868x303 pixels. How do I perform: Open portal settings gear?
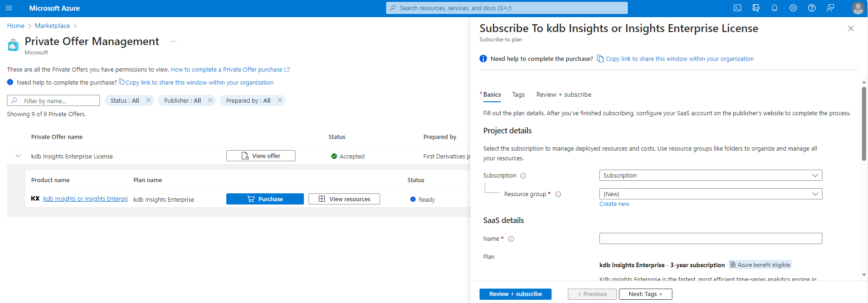tap(793, 8)
